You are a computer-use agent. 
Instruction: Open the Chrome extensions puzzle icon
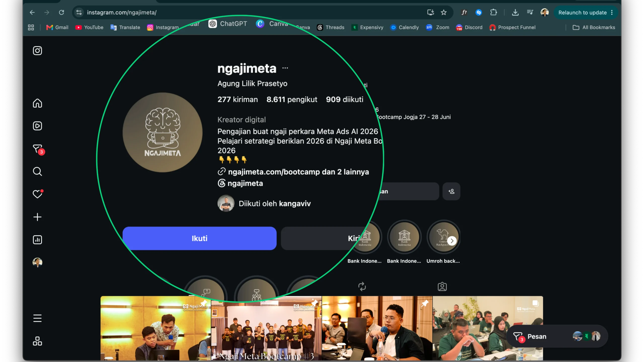[x=494, y=12]
